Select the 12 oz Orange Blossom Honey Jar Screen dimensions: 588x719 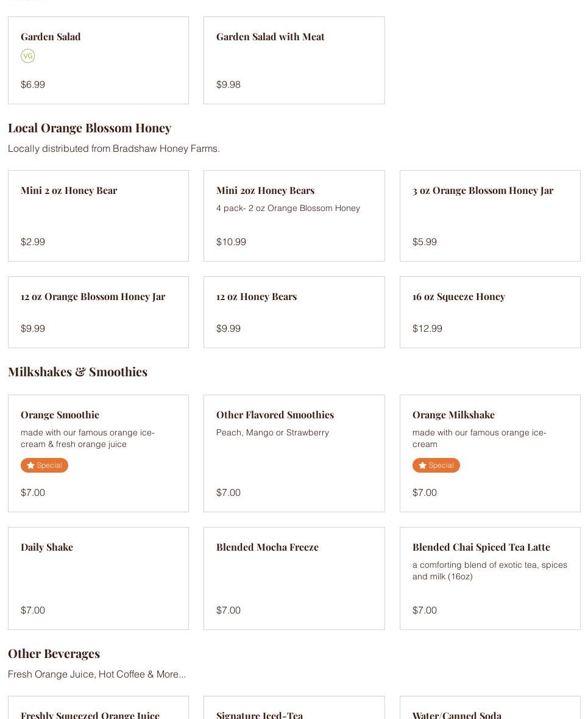[98, 312]
